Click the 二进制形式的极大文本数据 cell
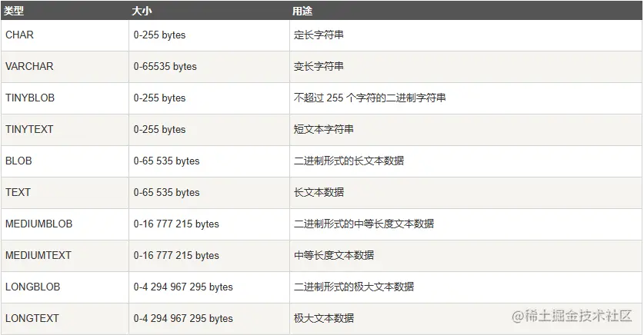The height and width of the screenshot is (335, 644). [354, 287]
